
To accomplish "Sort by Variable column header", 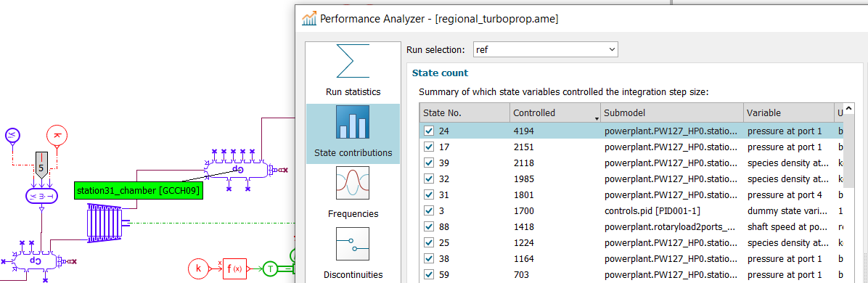I will [789, 112].
